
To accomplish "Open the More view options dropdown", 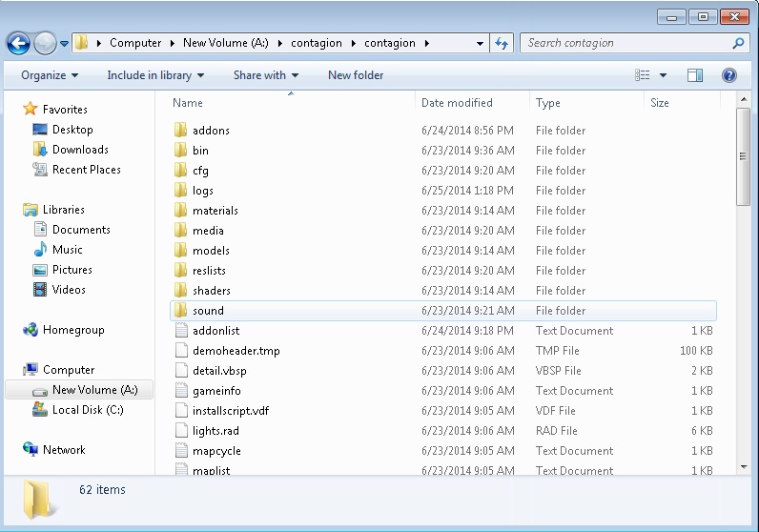I will tap(663, 75).
